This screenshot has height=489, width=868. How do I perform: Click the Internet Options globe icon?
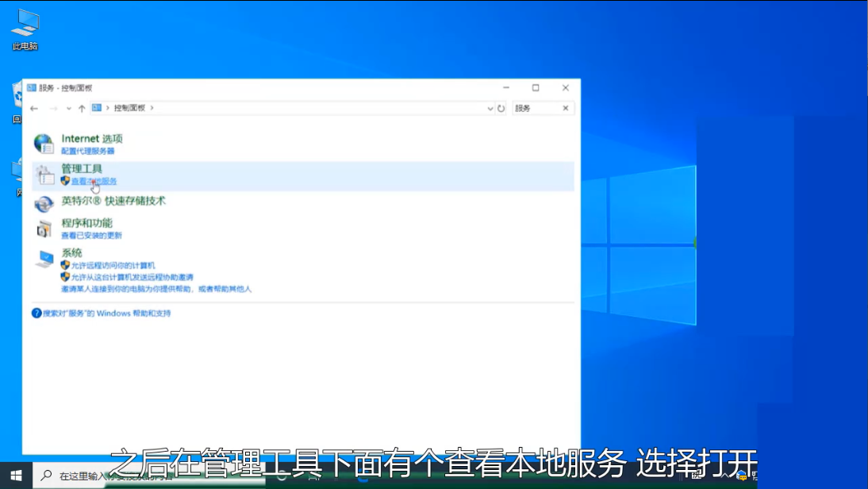pos(43,144)
